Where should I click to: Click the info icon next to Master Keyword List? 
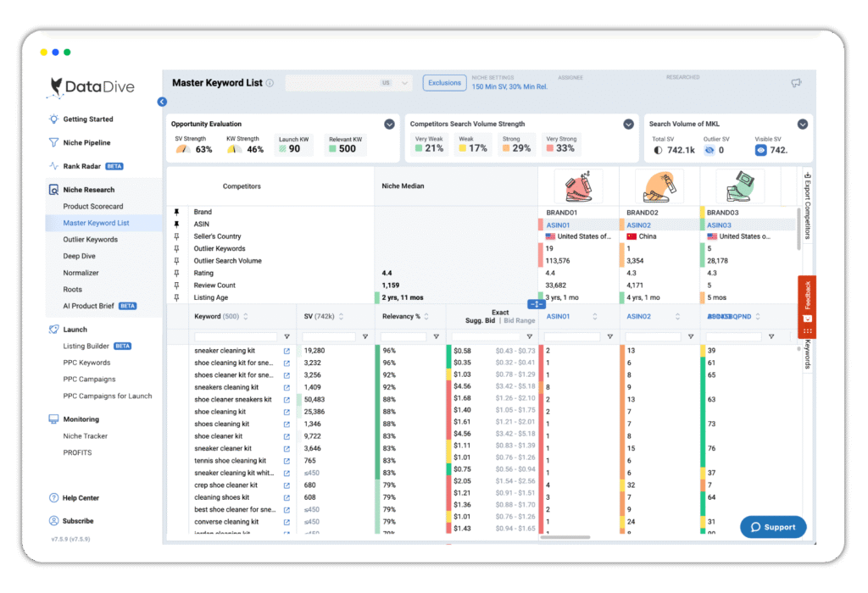click(x=270, y=82)
